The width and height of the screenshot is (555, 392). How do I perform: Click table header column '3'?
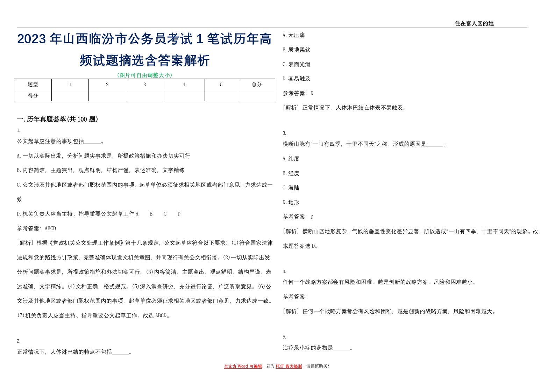coord(144,85)
